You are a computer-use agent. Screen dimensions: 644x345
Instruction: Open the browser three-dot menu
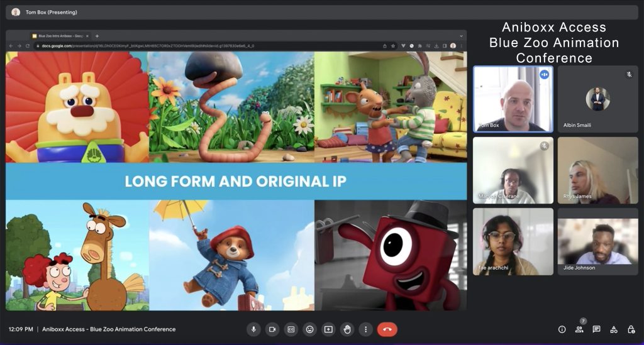pyautogui.click(x=462, y=46)
